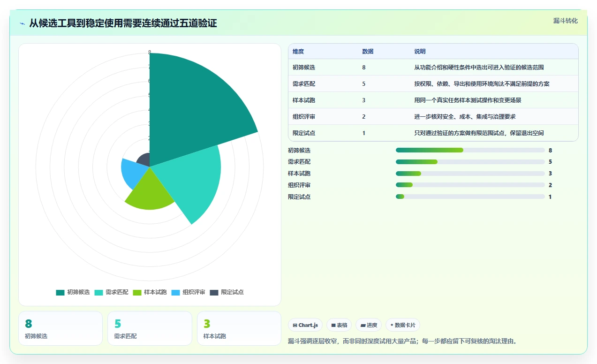Select the 限定试点 table row cell
Viewport: 597px width, 364px height.
tap(304, 133)
